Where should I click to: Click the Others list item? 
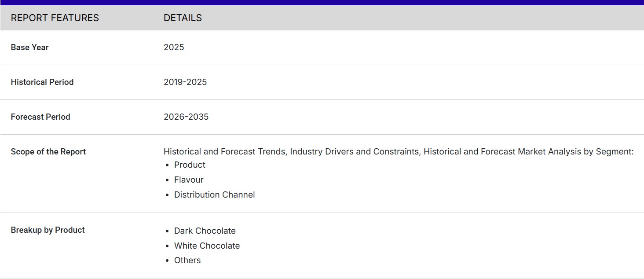pyautogui.click(x=187, y=261)
